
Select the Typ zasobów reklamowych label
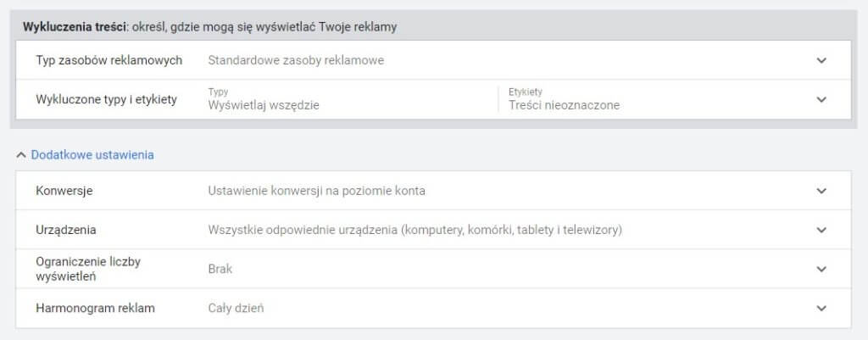point(109,60)
